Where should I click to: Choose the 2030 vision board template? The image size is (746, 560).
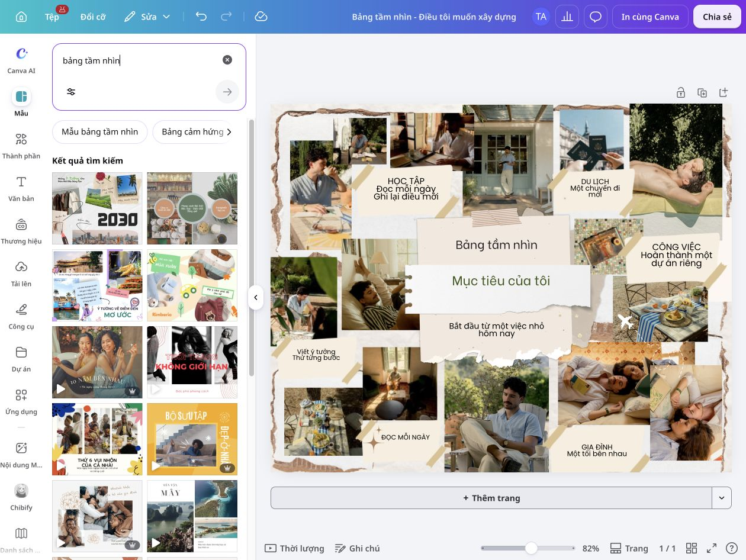tap(97, 208)
